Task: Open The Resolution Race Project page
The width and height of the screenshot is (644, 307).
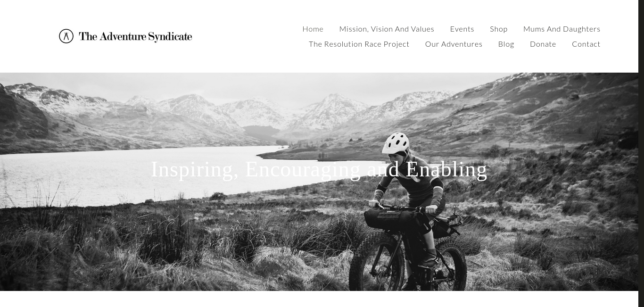Action: pyautogui.click(x=359, y=44)
